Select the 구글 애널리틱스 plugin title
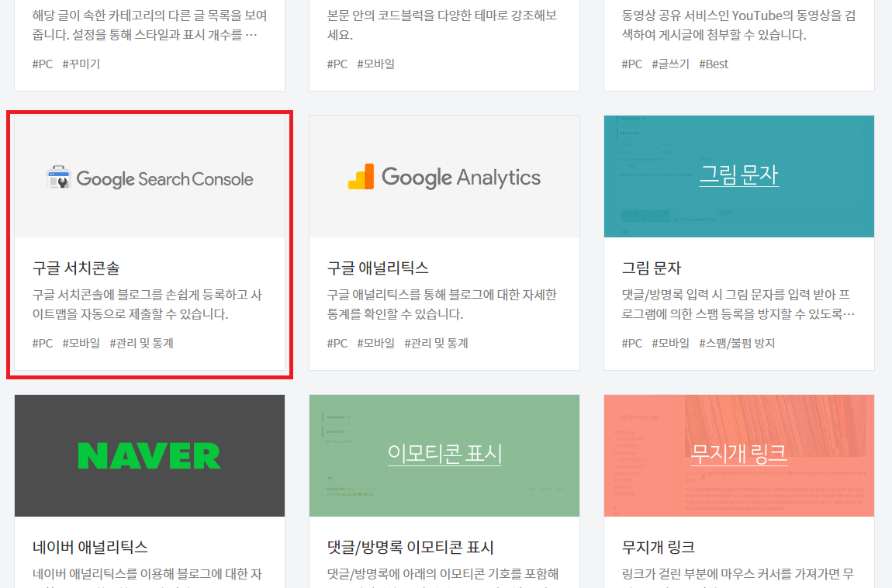The width and height of the screenshot is (892, 588). click(x=378, y=268)
